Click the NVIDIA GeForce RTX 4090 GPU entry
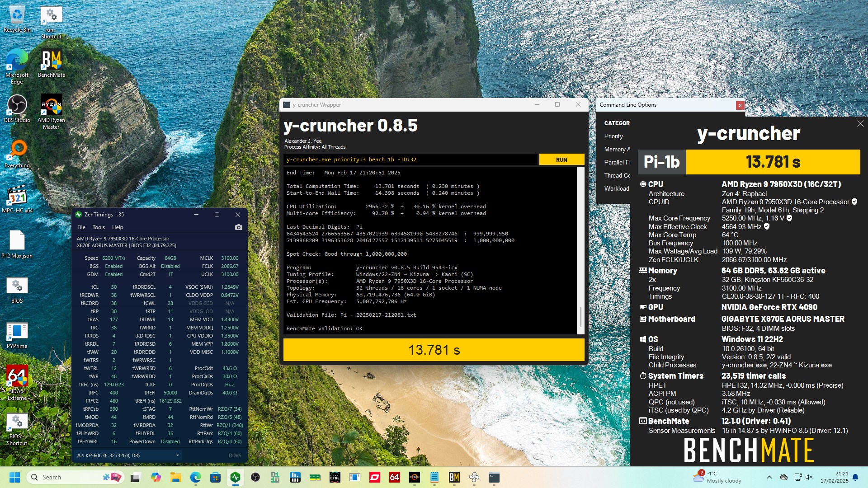 tap(769, 307)
